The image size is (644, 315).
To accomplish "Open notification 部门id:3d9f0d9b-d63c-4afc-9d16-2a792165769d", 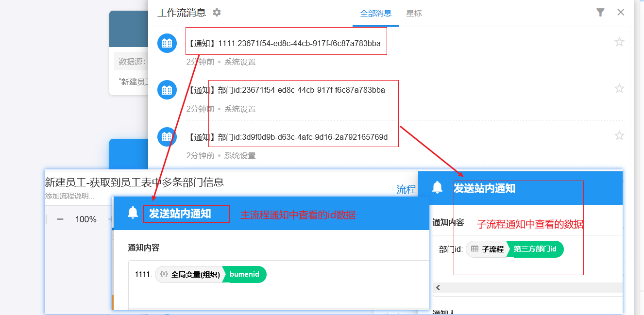I will (288, 137).
